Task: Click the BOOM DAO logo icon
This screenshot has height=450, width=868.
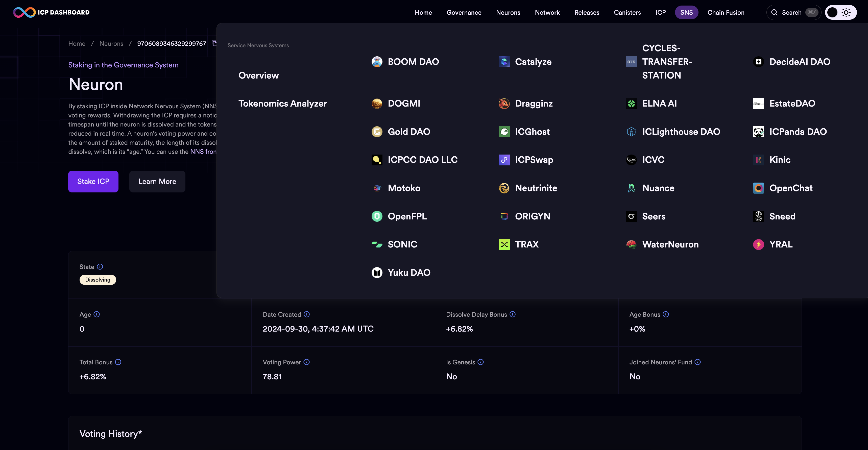Action: coord(377,62)
